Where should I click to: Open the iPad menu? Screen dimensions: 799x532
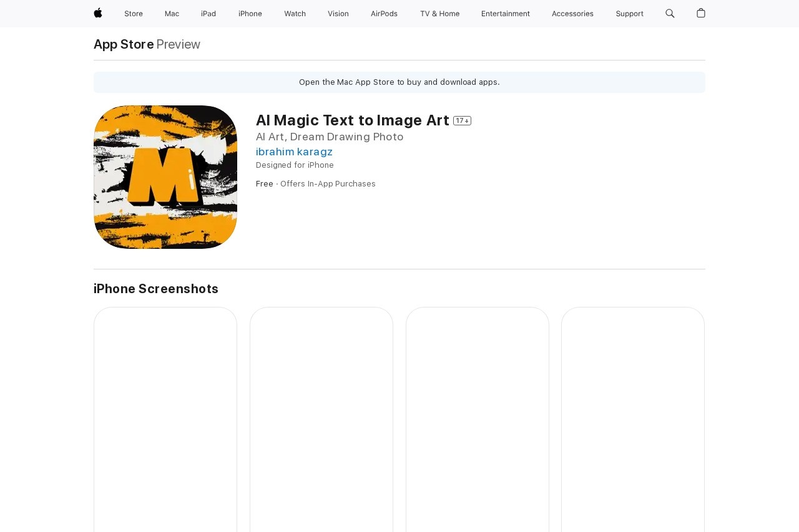(x=208, y=14)
